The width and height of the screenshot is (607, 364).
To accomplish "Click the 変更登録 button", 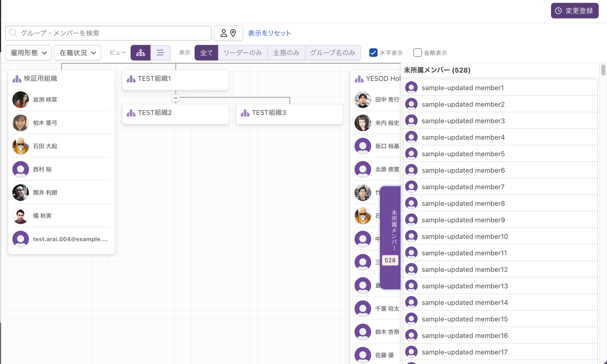I will coord(574,11).
